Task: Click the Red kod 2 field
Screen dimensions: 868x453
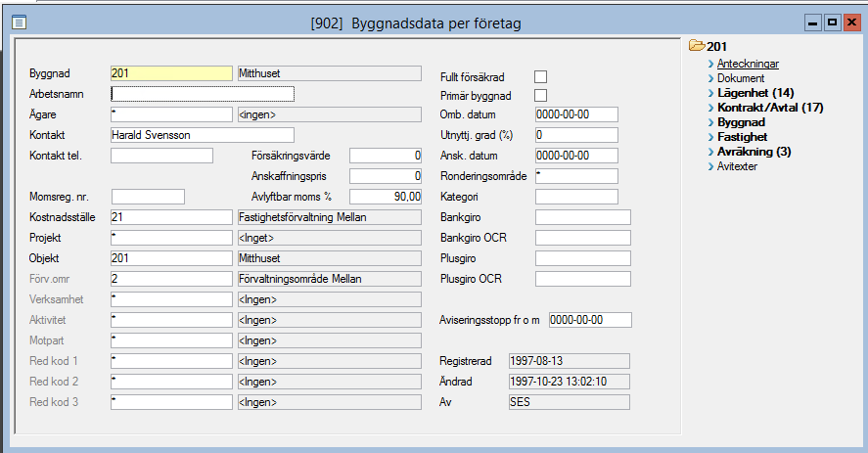Action: 171,382
